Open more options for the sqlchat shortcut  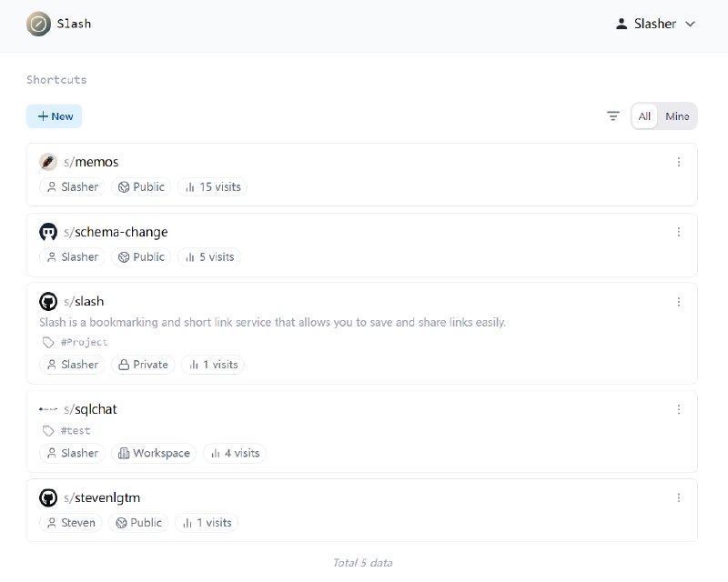point(678,409)
